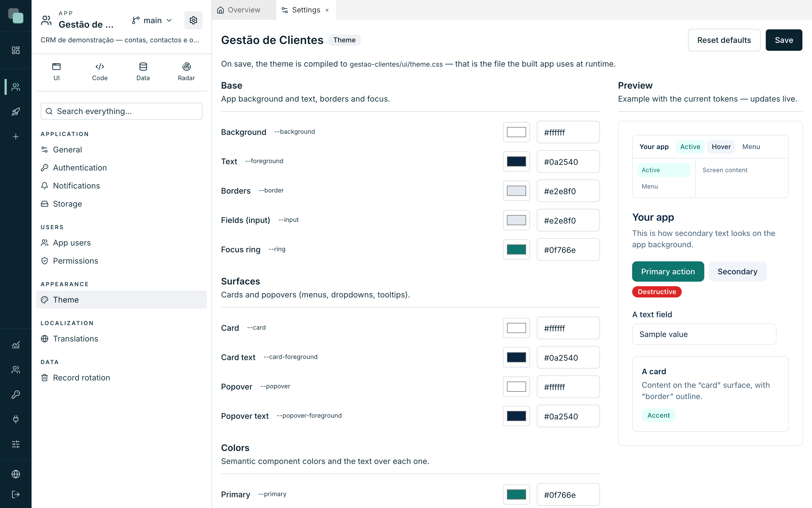Open the Text foreground color swatch

point(517,162)
